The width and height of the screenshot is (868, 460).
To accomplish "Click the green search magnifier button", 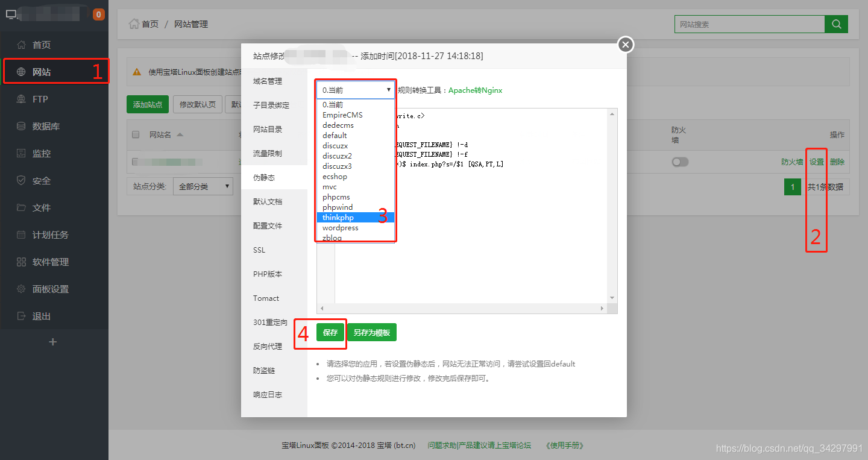I will (x=836, y=24).
